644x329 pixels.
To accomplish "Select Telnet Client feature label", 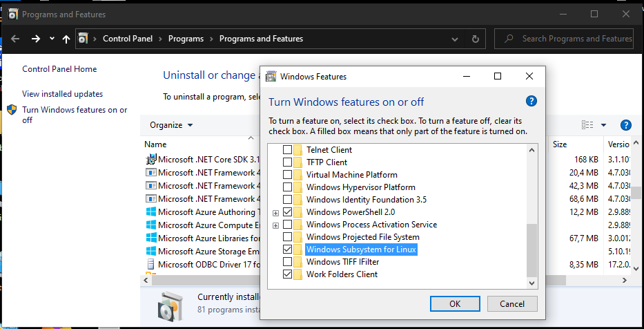I will pyautogui.click(x=329, y=150).
